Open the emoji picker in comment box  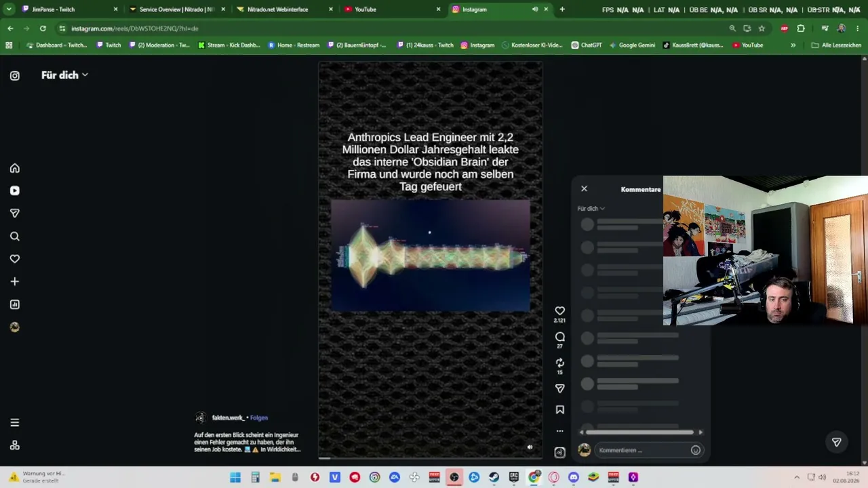(x=696, y=450)
